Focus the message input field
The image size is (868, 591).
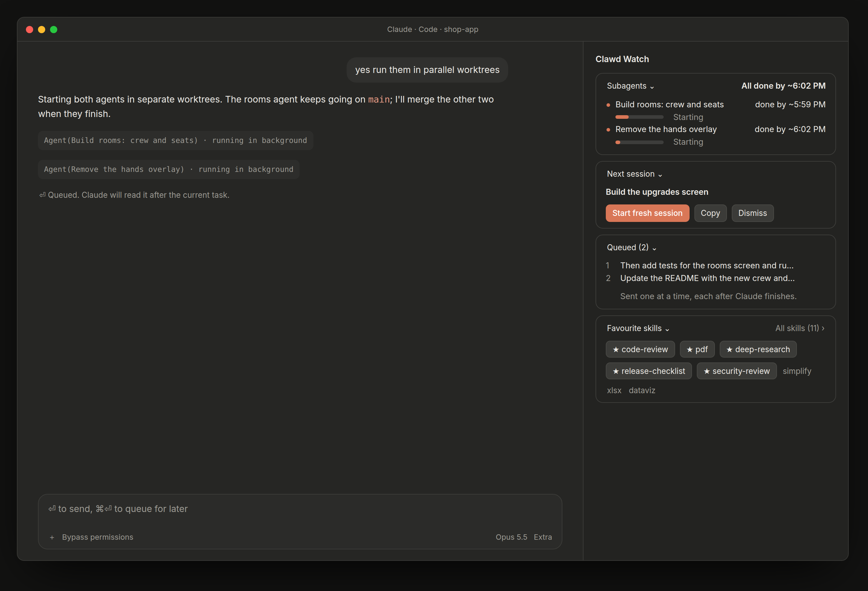(x=300, y=509)
